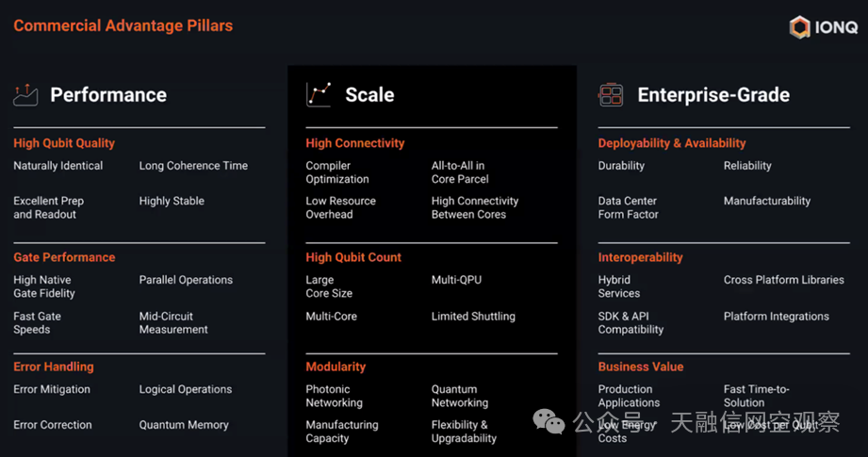Click the High Qubit Quality section header
The image size is (868, 457).
64,143
